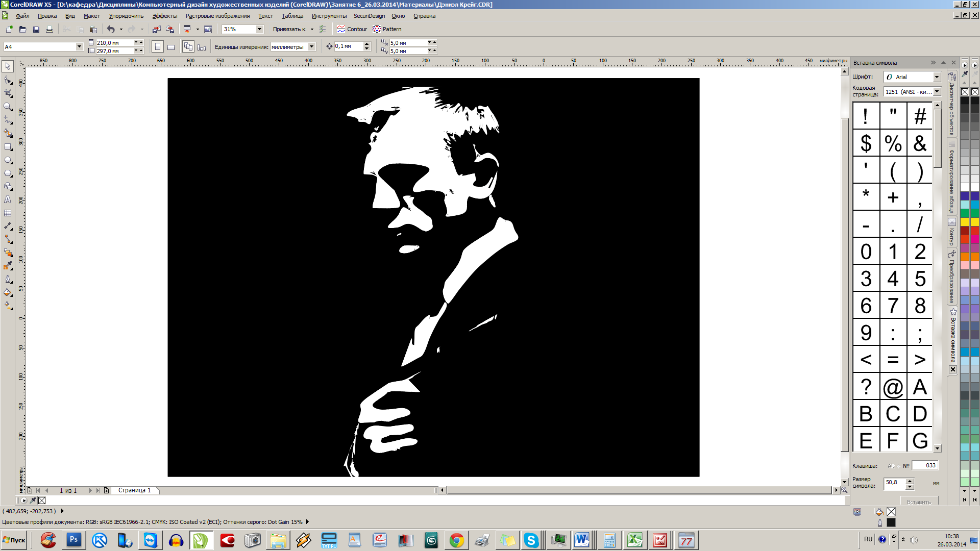This screenshot has width=980, height=551.
Task: Select the Dimension tool
Action: coord(8,226)
